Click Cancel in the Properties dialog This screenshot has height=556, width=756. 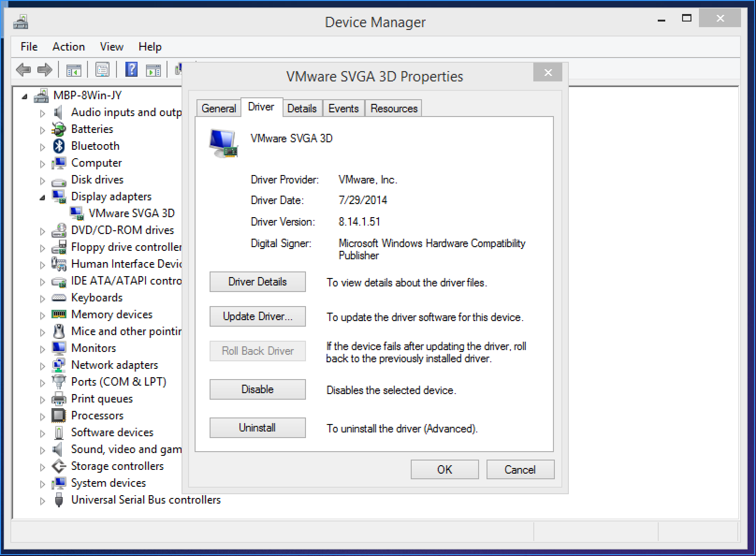coord(520,469)
